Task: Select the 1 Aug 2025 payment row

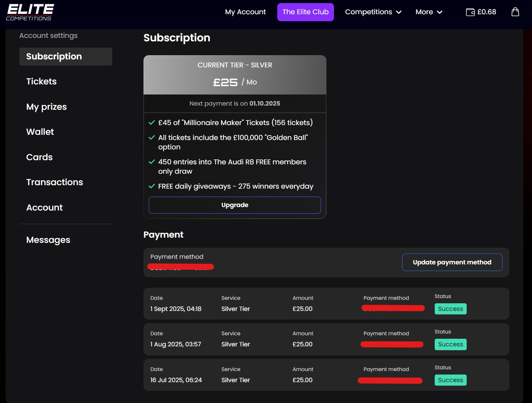Action: pos(326,339)
